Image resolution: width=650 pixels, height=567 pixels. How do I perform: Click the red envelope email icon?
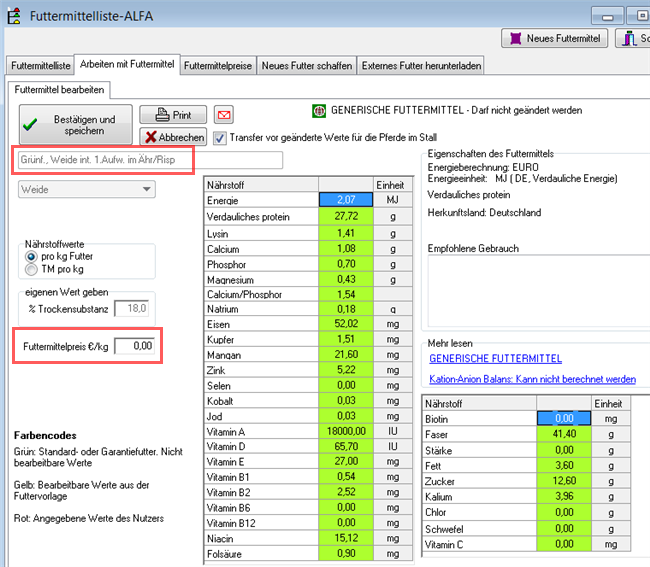[x=224, y=115]
